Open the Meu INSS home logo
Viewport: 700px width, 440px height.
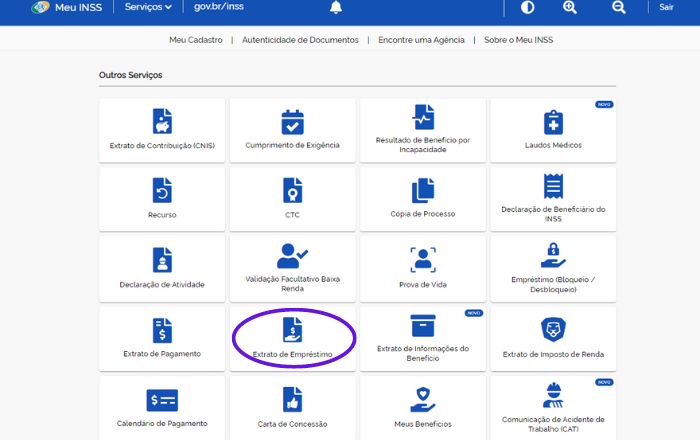(x=68, y=7)
